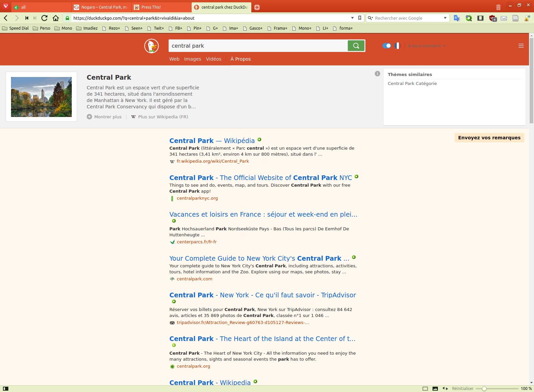
Task: Bookmark this page with the bookmark icon
Action: [x=360, y=18]
